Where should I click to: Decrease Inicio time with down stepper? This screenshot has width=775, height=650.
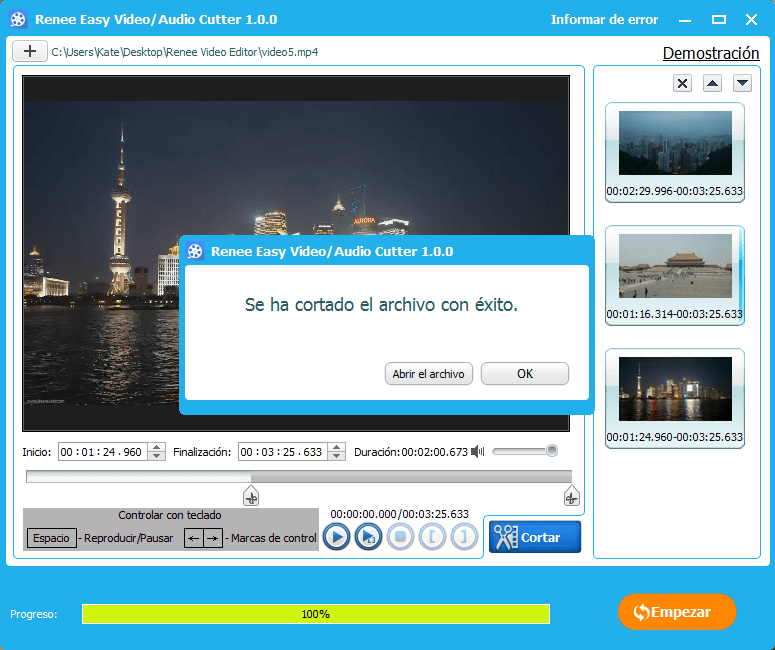[157, 456]
